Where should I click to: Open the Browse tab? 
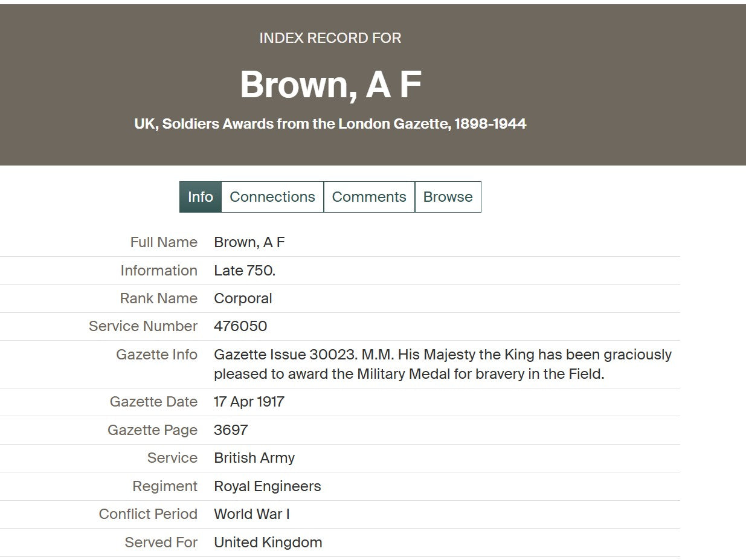(x=448, y=197)
